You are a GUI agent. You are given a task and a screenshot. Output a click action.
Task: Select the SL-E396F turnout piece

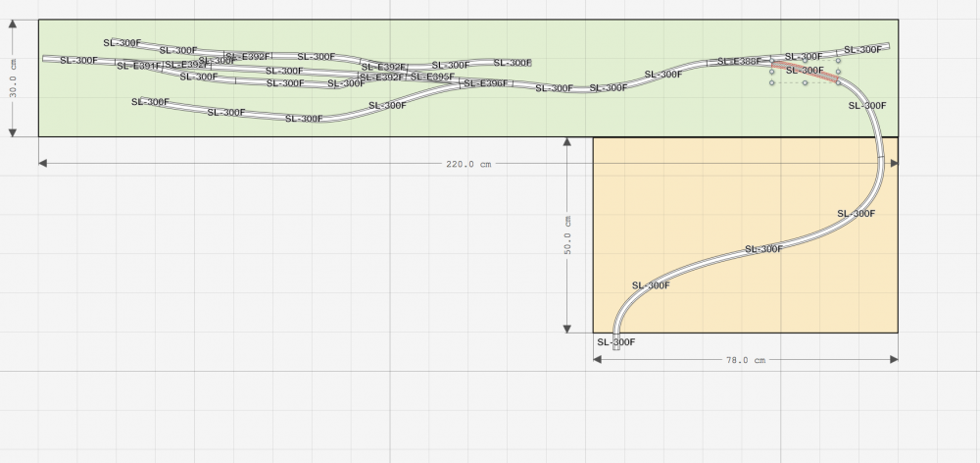coord(486,83)
